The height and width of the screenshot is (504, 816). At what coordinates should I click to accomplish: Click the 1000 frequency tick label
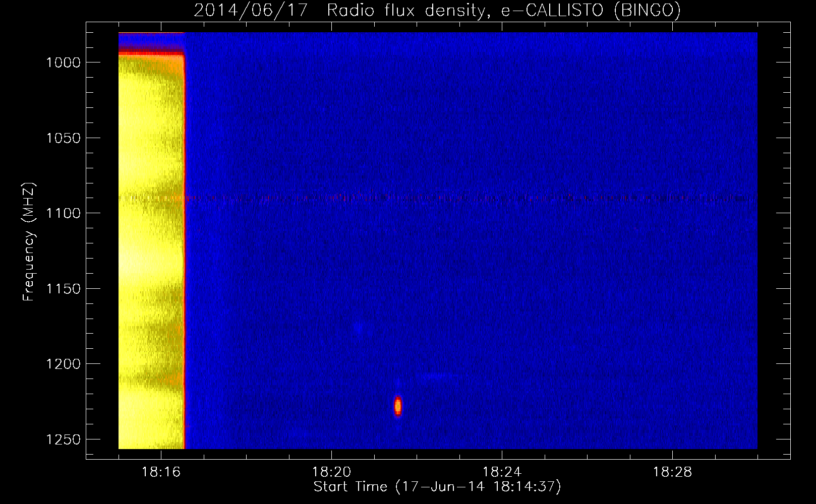pos(64,62)
